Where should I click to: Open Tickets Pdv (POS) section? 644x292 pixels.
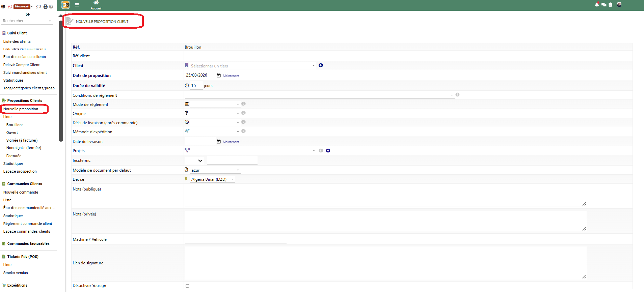pyautogui.click(x=23, y=257)
